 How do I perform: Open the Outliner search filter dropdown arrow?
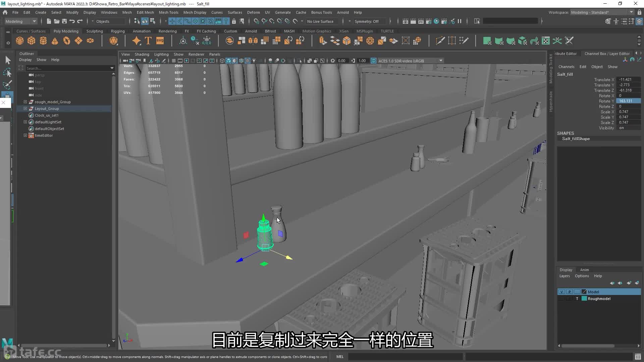point(112,68)
